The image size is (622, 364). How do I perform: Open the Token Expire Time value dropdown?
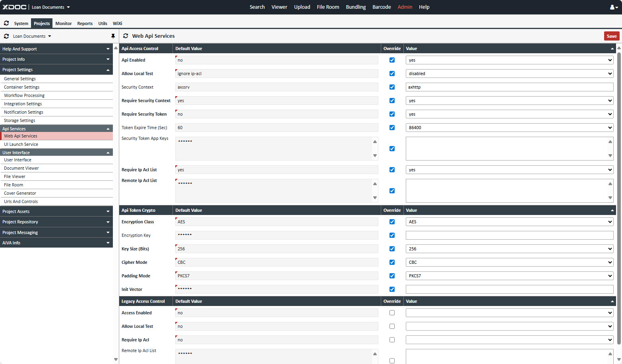click(509, 128)
